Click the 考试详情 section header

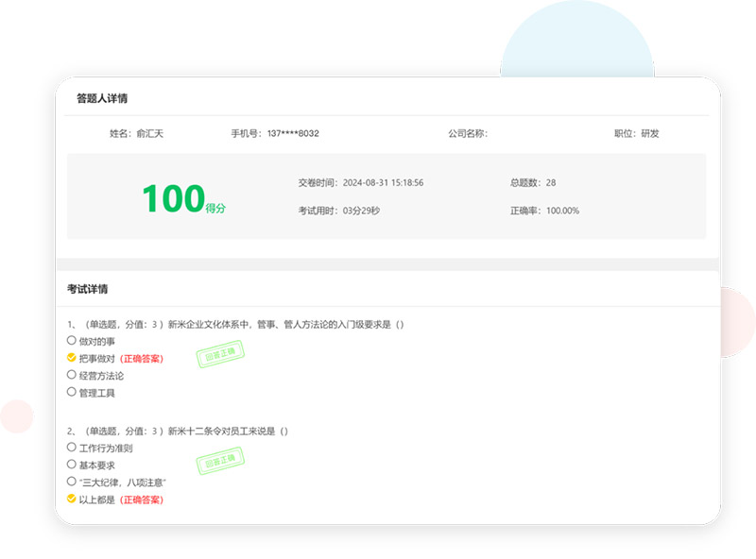tap(87, 289)
